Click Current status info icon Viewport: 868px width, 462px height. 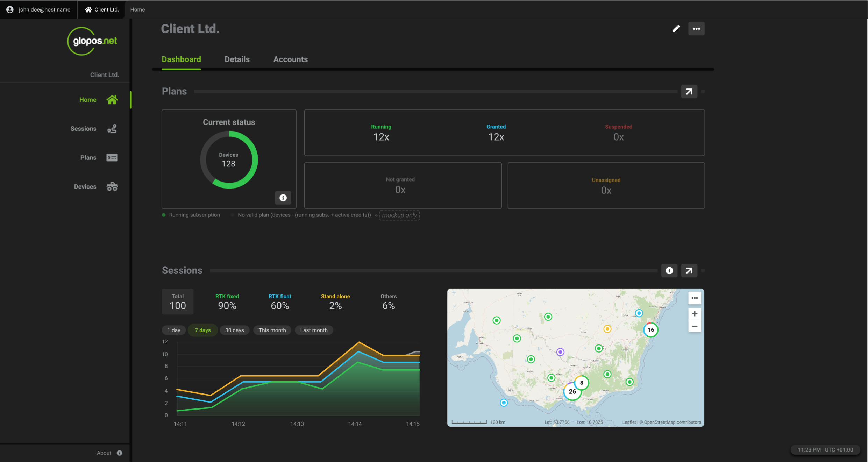(283, 198)
